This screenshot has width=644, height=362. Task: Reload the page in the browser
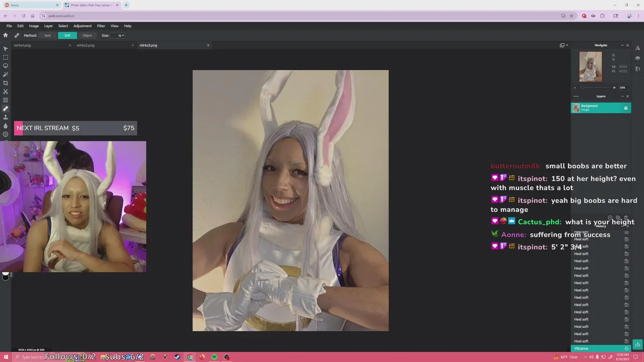coord(23,16)
